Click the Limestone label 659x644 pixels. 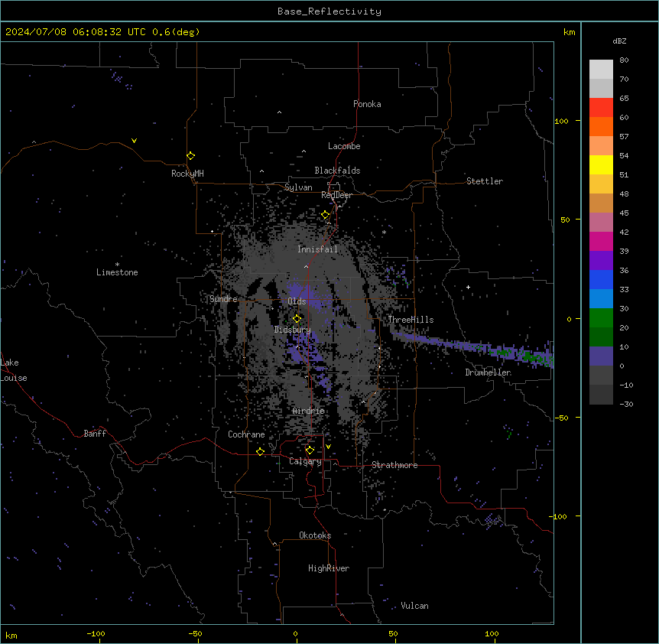click(x=117, y=272)
